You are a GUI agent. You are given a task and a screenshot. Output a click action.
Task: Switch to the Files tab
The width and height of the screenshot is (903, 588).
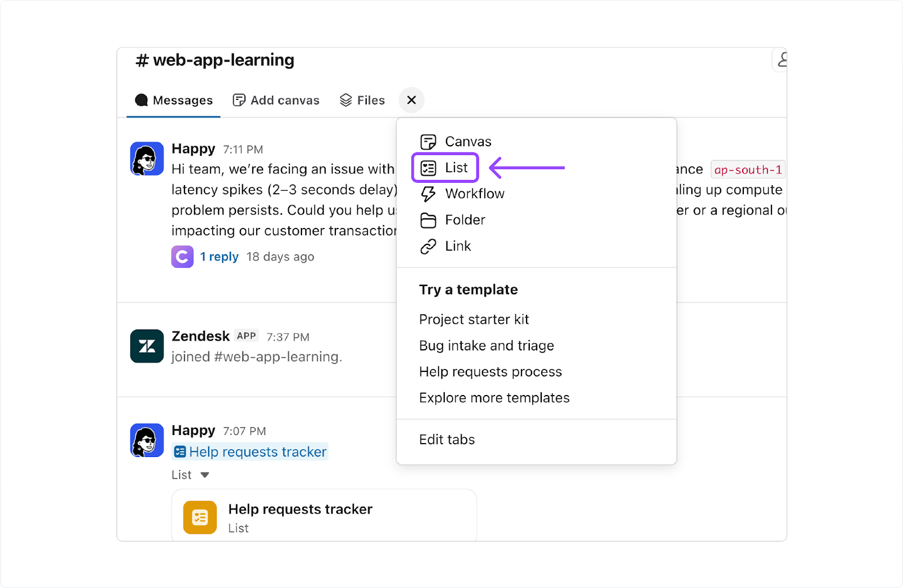point(362,100)
